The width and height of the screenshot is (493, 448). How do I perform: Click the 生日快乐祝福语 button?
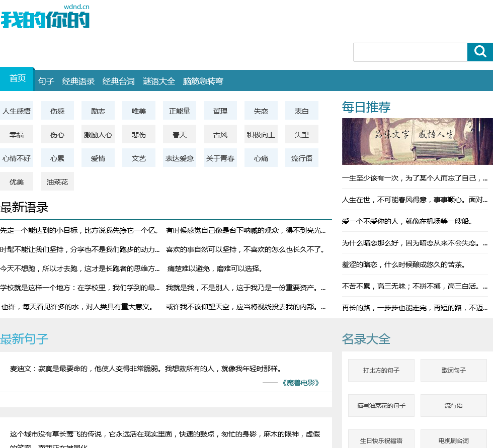click(381, 440)
